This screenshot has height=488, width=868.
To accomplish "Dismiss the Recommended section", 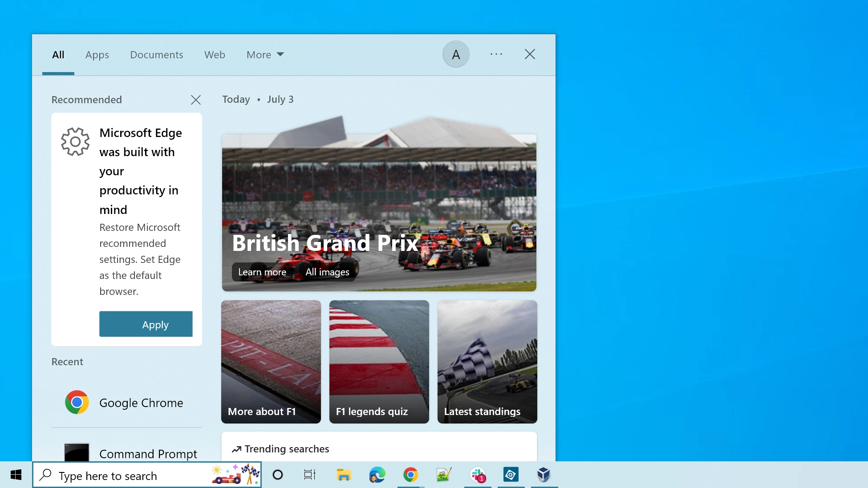I will (x=196, y=100).
